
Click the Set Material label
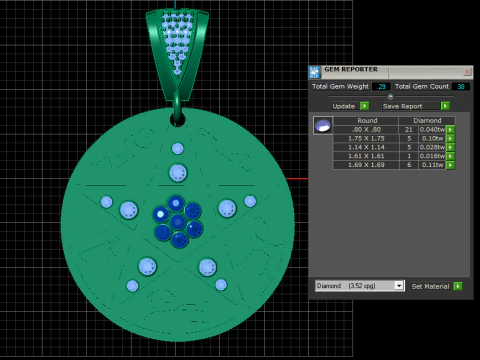coord(430,286)
